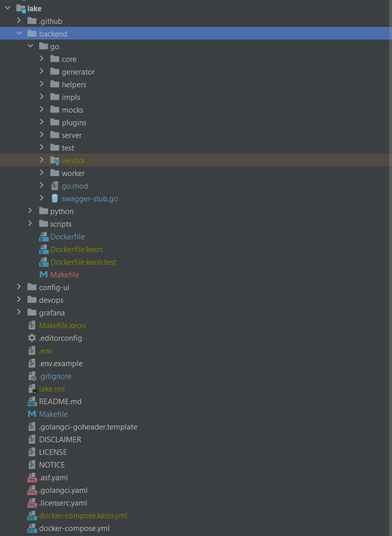Open swagger-stub.go via its Go icon

click(x=54, y=198)
